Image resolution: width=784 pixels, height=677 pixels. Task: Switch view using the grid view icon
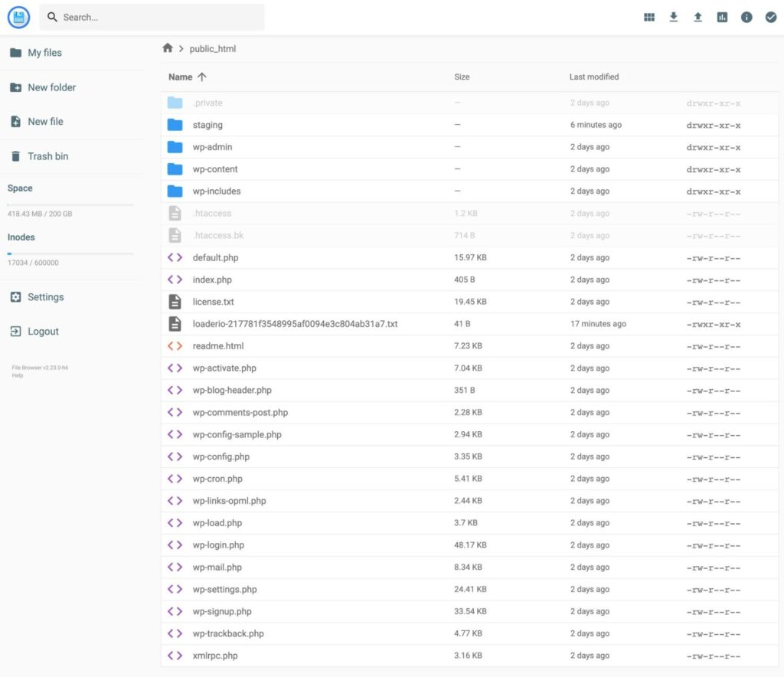point(649,17)
